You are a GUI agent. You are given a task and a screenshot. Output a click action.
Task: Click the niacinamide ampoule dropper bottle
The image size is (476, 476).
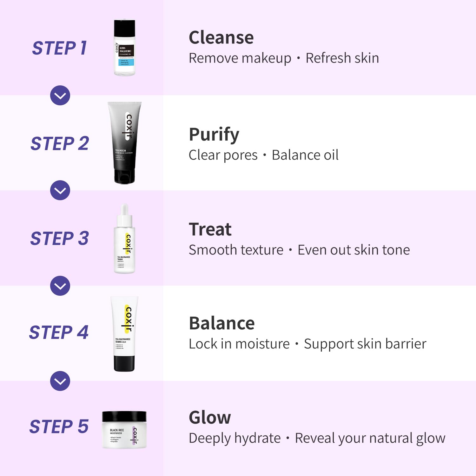124,239
